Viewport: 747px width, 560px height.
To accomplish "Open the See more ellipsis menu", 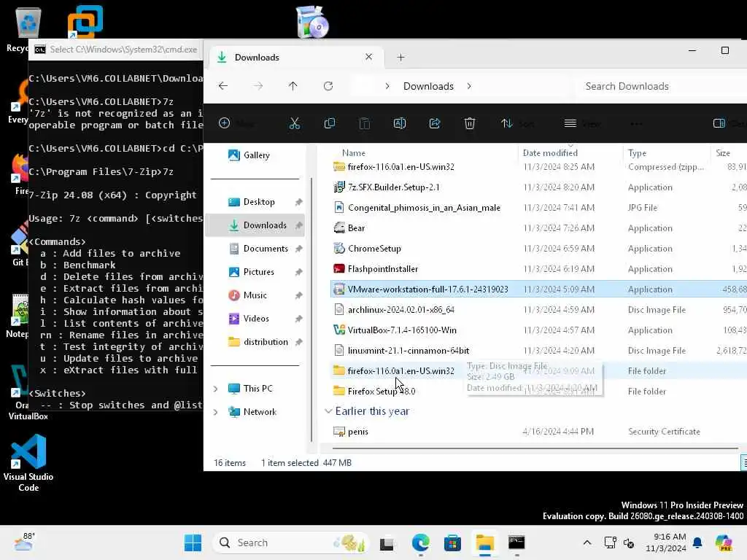I will 635,124.
